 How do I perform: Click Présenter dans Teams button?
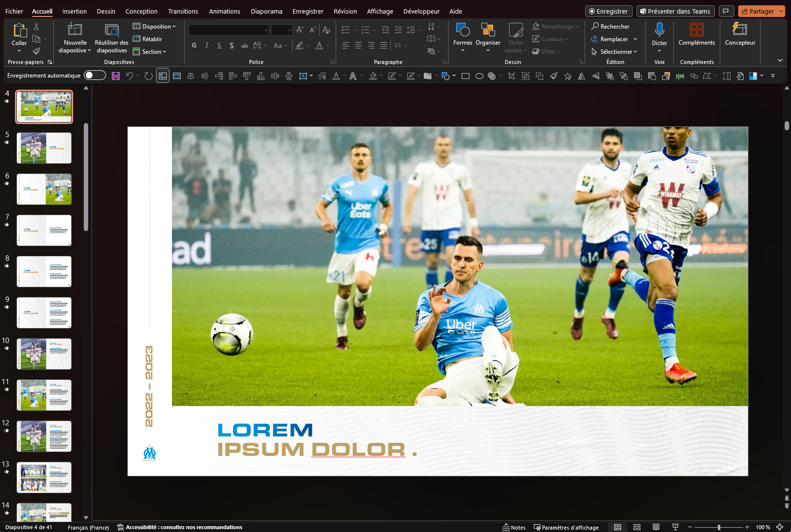[x=676, y=11]
